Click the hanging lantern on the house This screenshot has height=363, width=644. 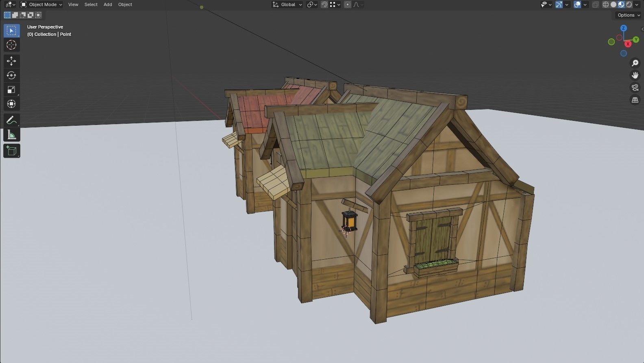click(350, 221)
